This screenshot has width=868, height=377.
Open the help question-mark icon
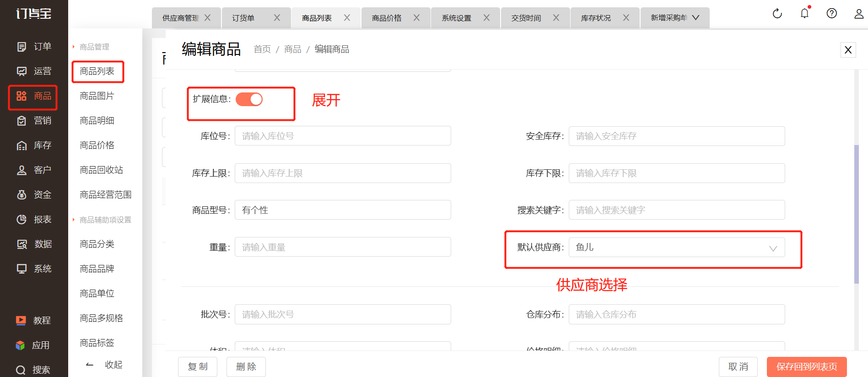click(x=832, y=13)
